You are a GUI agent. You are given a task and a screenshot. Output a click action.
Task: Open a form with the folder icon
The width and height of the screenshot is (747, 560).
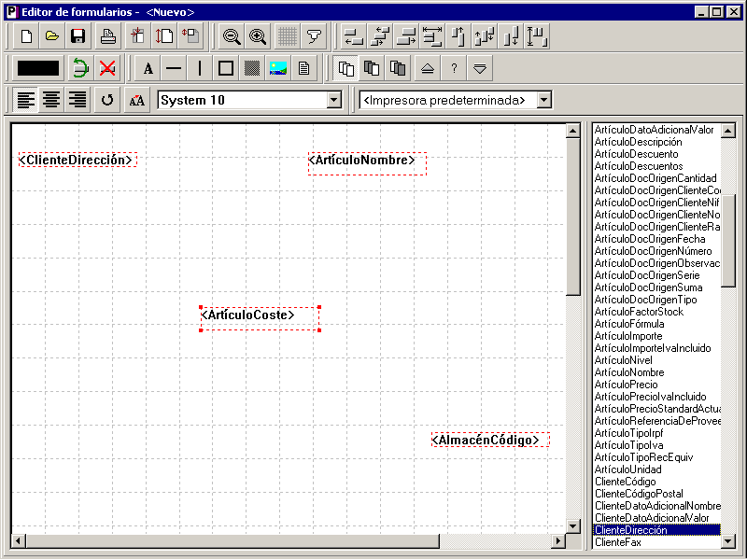pos(52,36)
